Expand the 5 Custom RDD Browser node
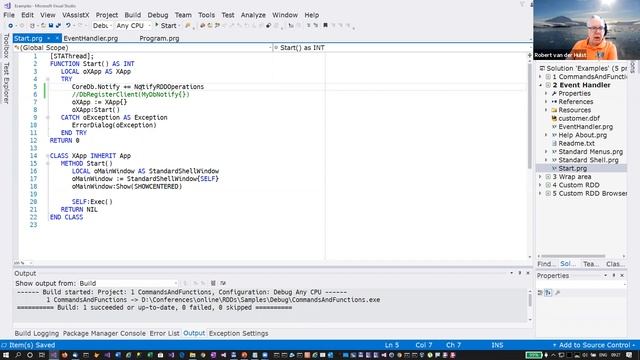 pos(540,193)
